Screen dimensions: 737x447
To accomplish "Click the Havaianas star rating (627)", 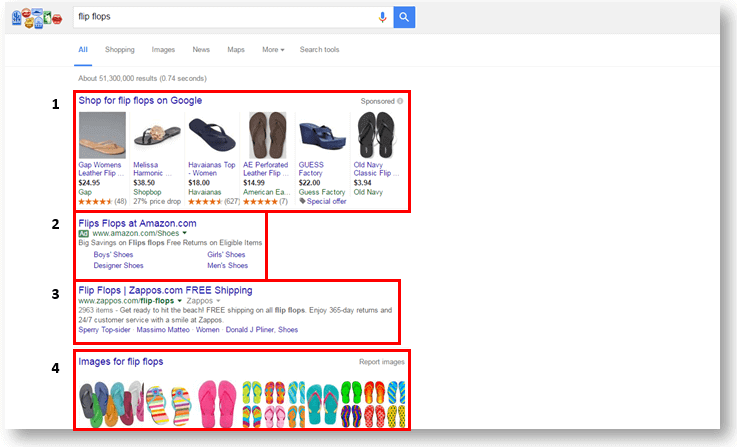I will tap(214, 202).
